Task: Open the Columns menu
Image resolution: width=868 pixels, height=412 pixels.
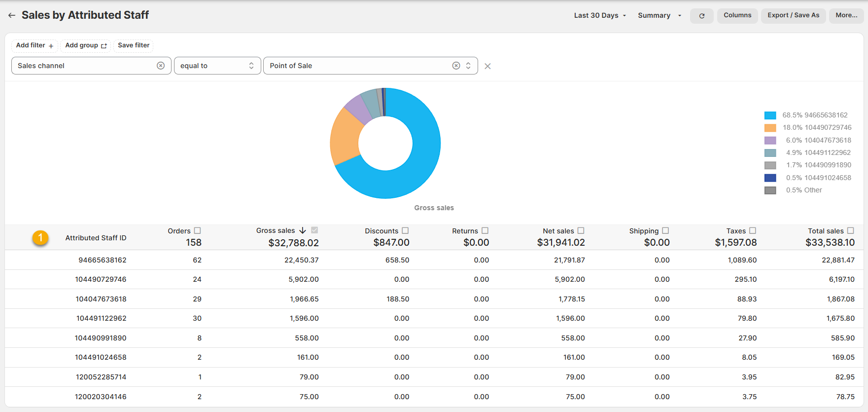Action: tap(737, 15)
